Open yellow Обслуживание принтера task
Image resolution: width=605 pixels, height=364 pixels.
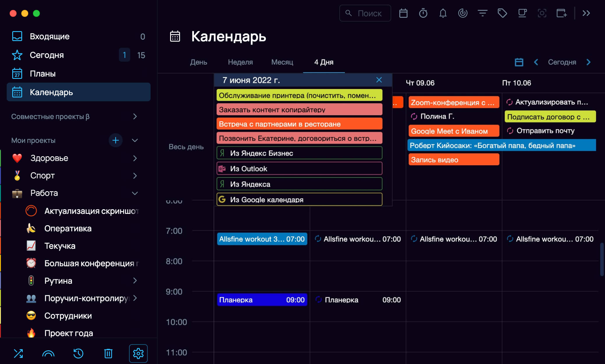(x=299, y=95)
